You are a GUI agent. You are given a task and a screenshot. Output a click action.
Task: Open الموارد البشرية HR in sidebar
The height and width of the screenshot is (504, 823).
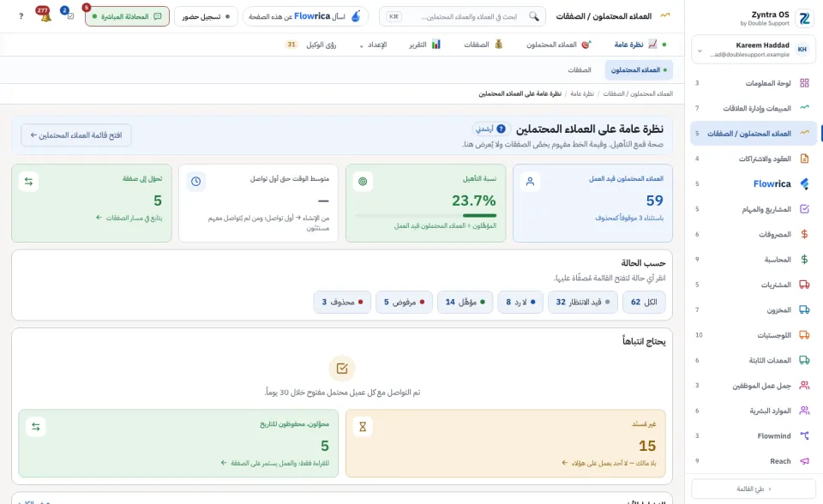pyautogui.click(x=754, y=411)
